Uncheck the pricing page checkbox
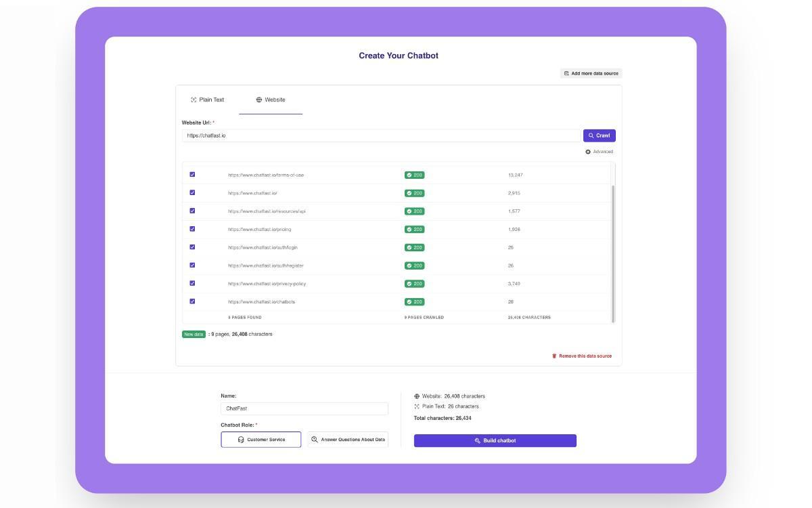Screen dimensions: 812x508 click(x=194, y=229)
